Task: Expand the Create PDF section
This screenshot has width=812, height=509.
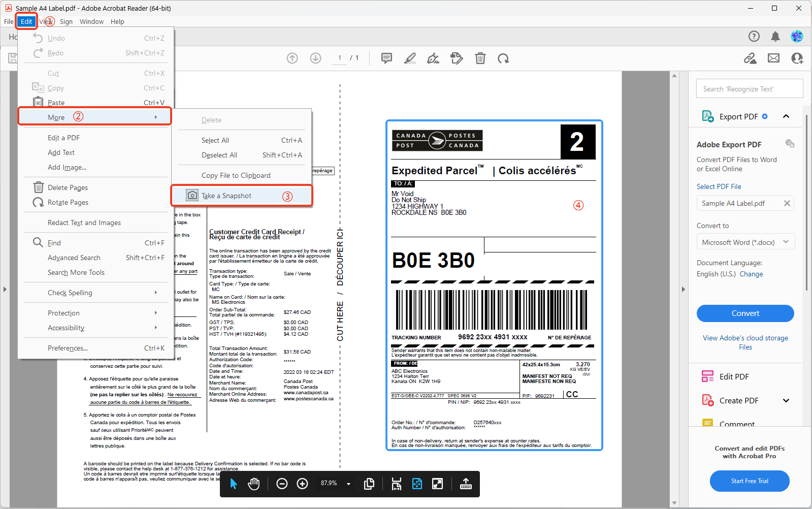Action: [x=786, y=400]
